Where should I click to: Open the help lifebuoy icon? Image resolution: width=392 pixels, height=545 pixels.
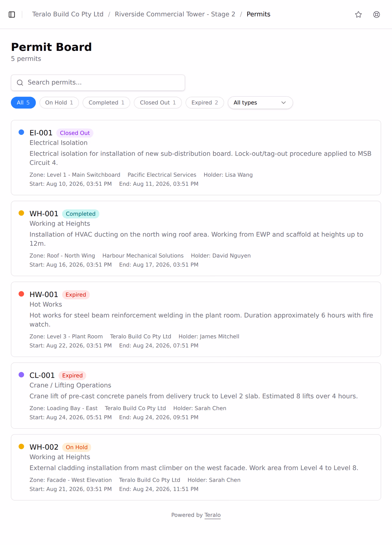coord(376,14)
